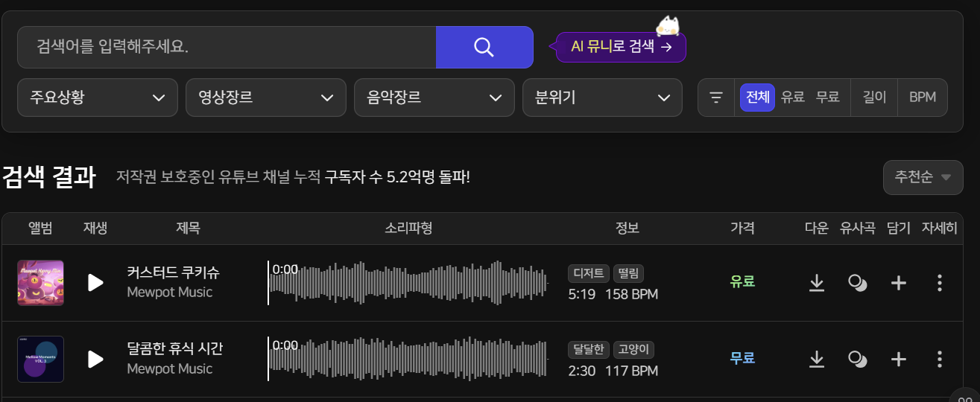The width and height of the screenshot is (980, 402).
Task: Open the 커스터드 쿠키슈 title link
Action: 174,272
